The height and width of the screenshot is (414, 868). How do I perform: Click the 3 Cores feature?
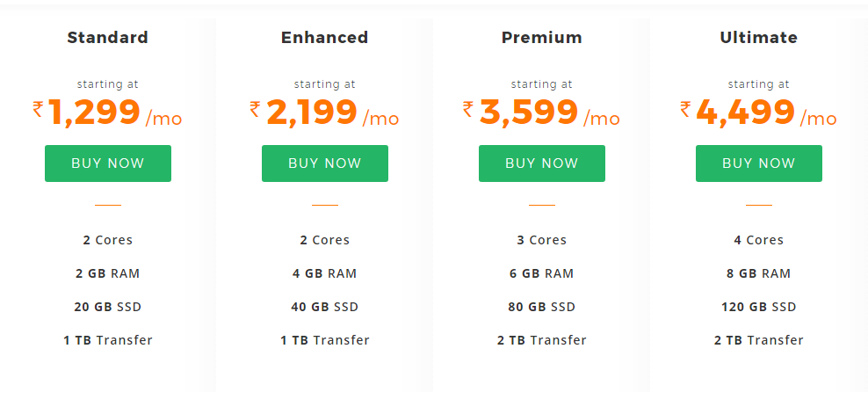coord(541,240)
